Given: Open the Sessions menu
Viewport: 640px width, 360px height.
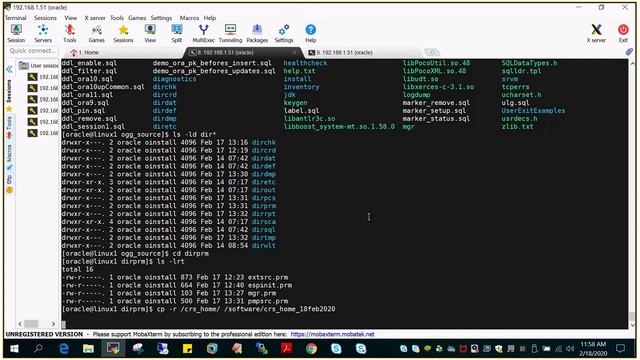Looking at the screenshot, I should [45, 18].
